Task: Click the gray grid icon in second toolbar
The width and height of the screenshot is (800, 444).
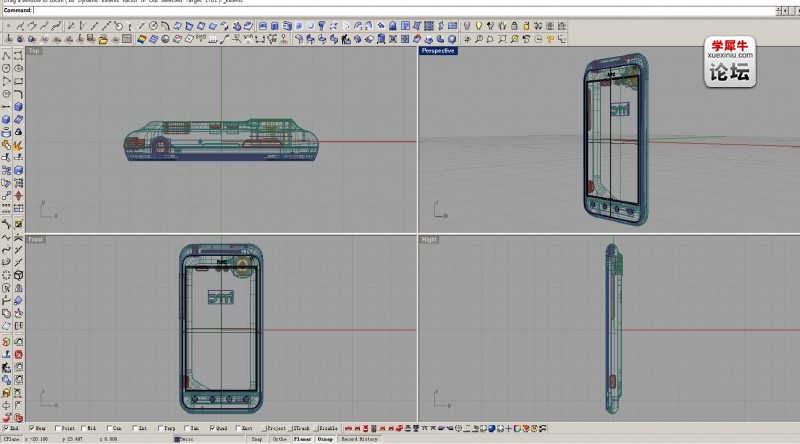Action: [127, 39]
